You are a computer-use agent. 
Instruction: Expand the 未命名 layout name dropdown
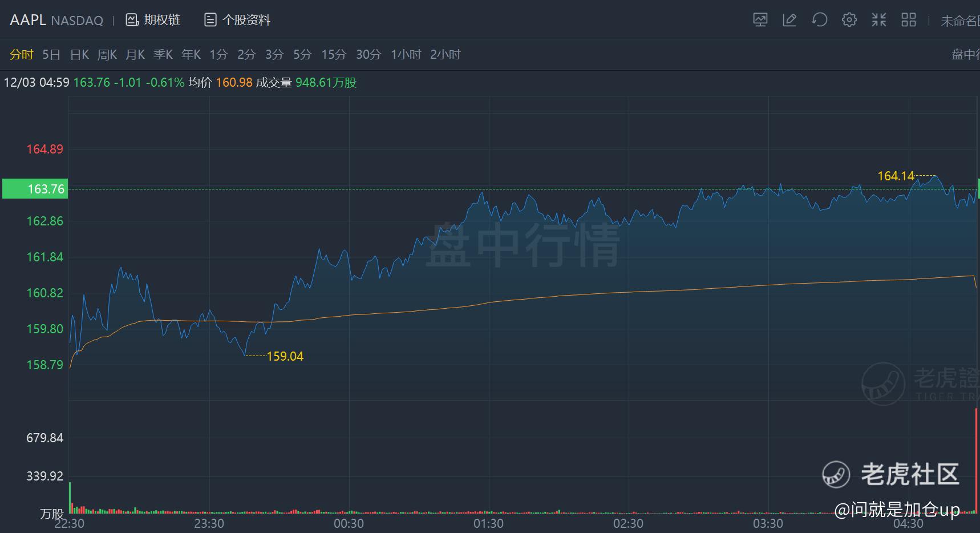tap(959, 21)
